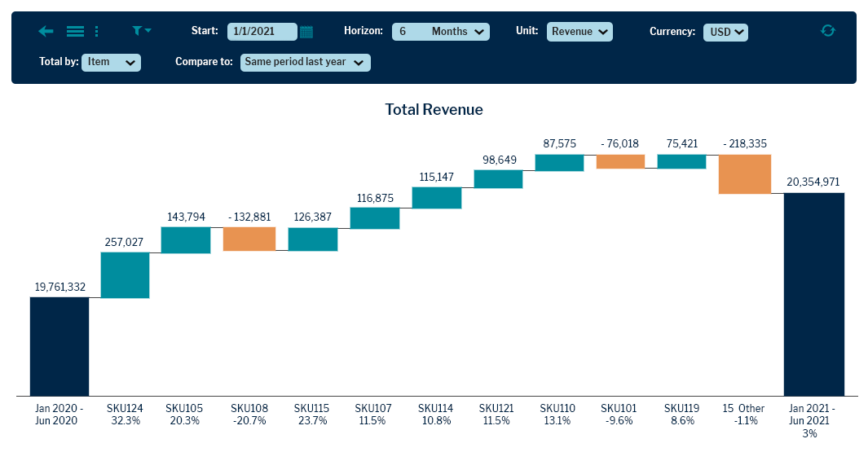Click the refresh icon
The width and height of the screenshot is (868, 452).
click(x=827, y=30)
